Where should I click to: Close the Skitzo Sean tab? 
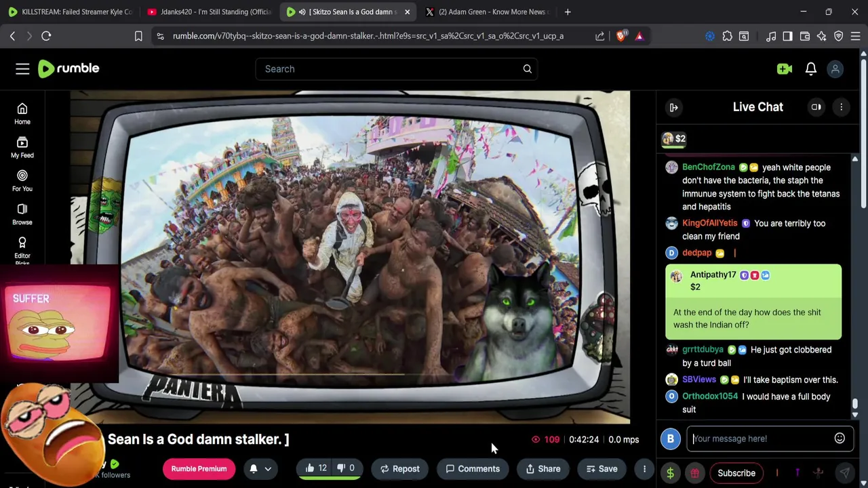pyautogui.click(x=407, y=12)
